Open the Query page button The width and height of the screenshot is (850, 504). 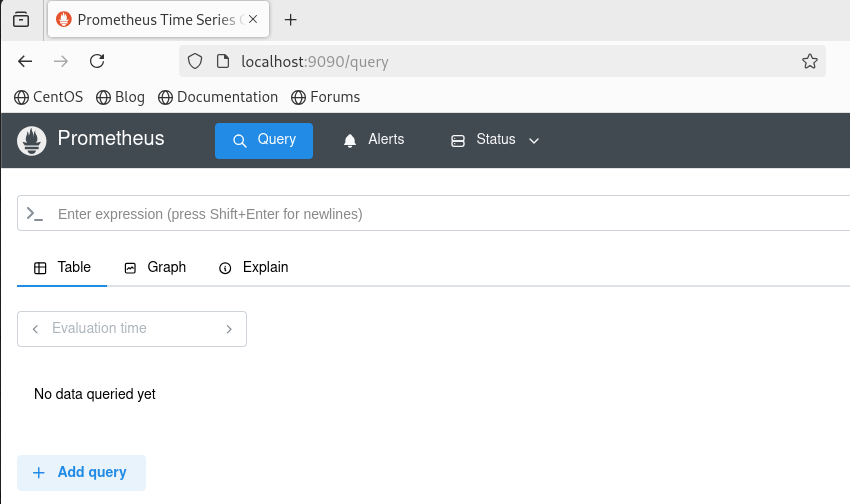tap(264, 141)
